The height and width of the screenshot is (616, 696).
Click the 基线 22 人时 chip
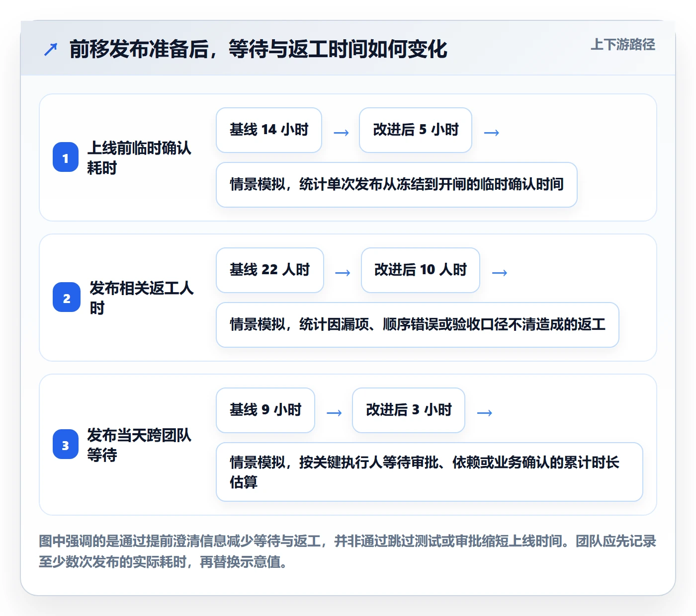[270, 270]
